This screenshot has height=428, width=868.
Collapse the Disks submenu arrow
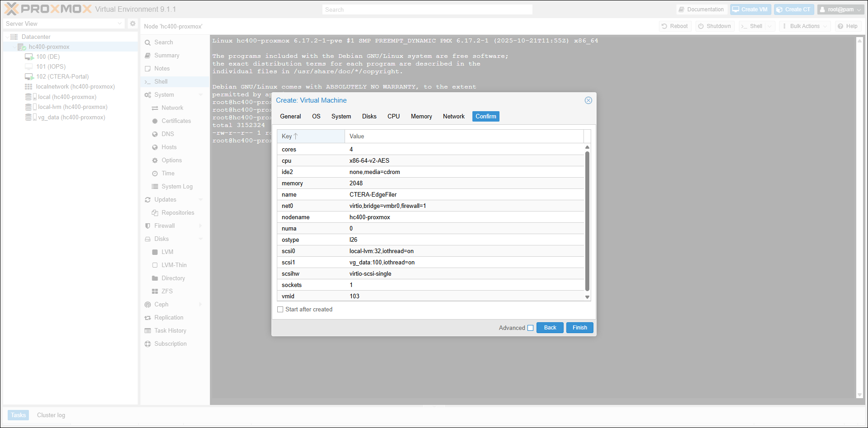[x=201, y=239]
